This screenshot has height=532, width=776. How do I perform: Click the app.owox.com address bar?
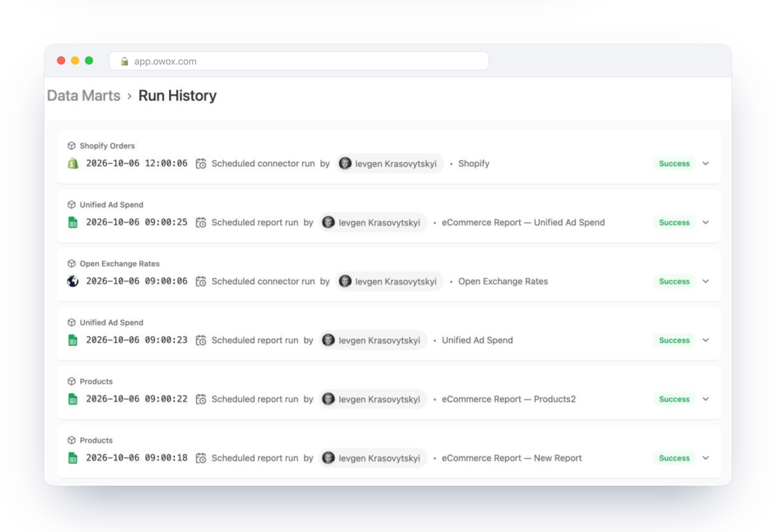point(299,61)
